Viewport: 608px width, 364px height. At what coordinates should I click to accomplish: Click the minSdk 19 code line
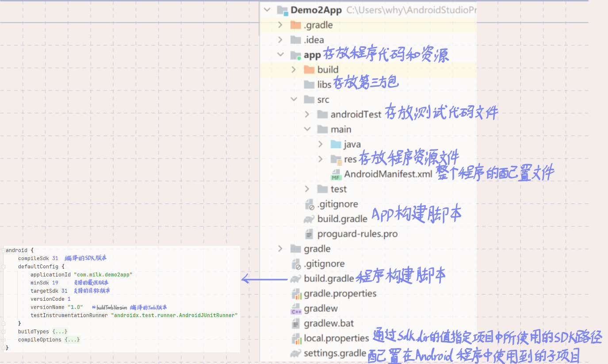pyautogui.click(x=44, y=283)
